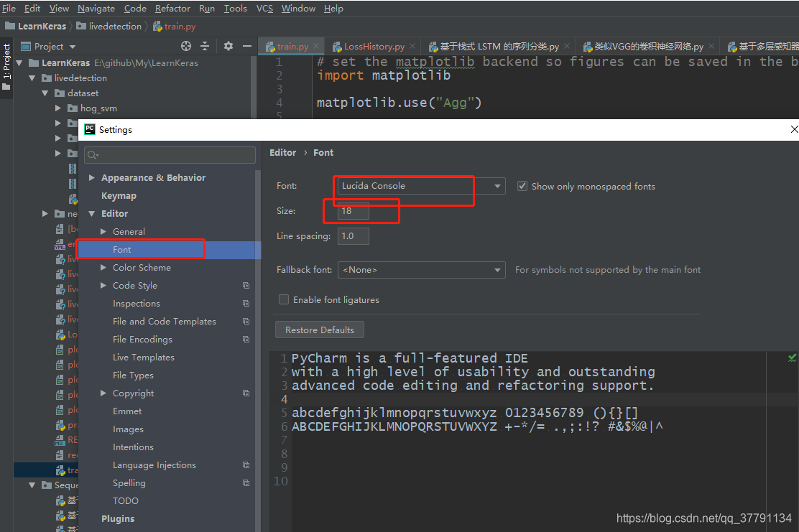This screenshot has height=532, width=799.
Task: Open the Project view dropdown arrow
Action: [73, 47]
